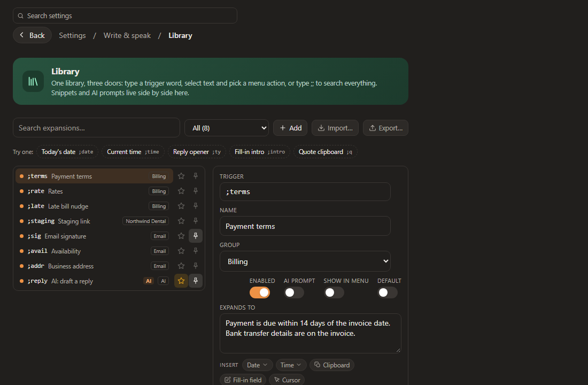Toggle the ;rate row's orange status dot
588x385 pixels.
pos(22,191)
